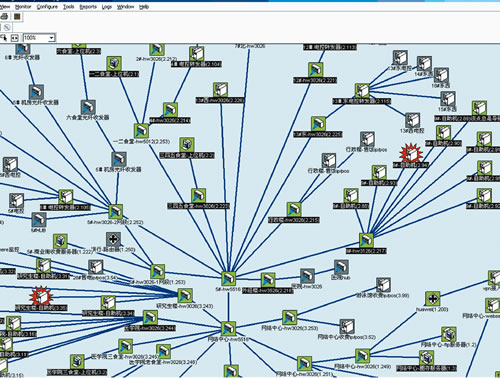Open the Reports menu
This screenshot has width=500, height=378.
88,7
